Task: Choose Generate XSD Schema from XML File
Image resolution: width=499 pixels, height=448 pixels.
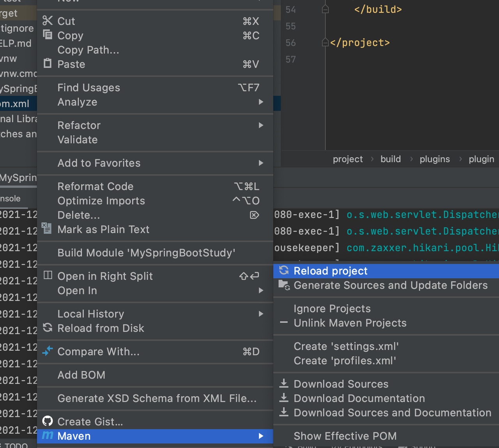Action: pyautogui.click(x=155, y=398)
